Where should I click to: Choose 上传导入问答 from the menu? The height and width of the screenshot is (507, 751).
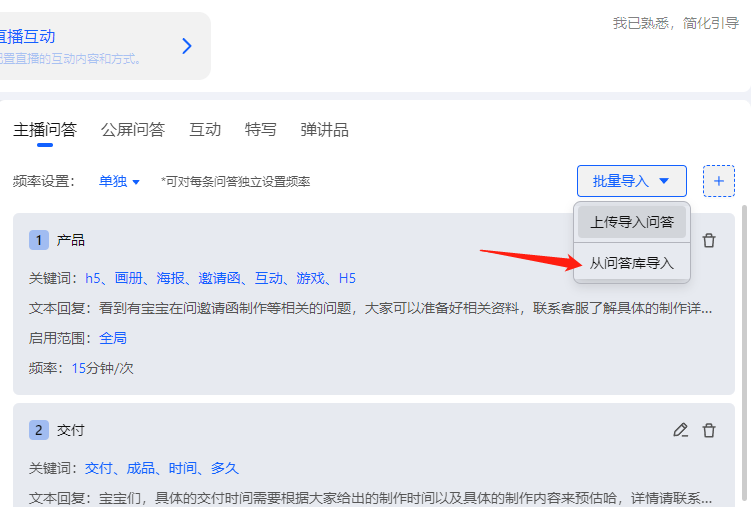[x=631, y=222]
